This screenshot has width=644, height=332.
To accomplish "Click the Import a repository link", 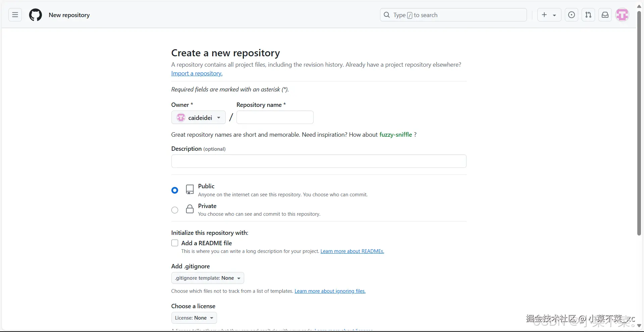I will point(197,73).
